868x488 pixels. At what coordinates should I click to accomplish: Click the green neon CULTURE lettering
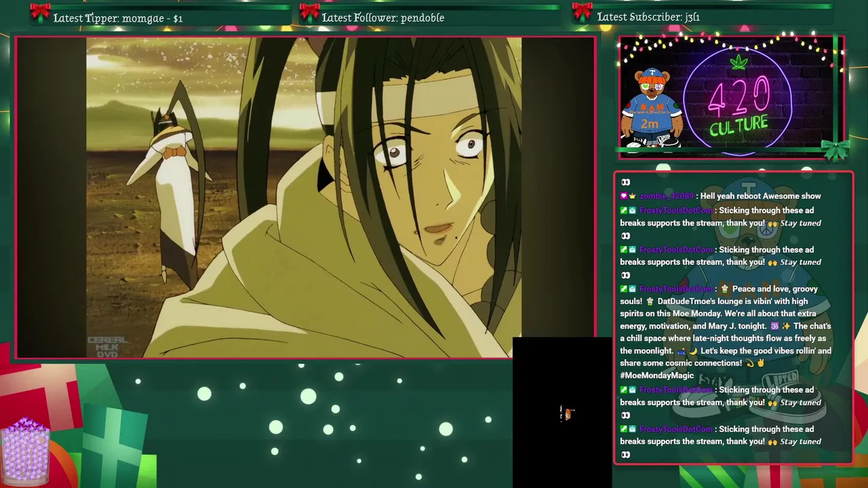click(x=738, y=125)
